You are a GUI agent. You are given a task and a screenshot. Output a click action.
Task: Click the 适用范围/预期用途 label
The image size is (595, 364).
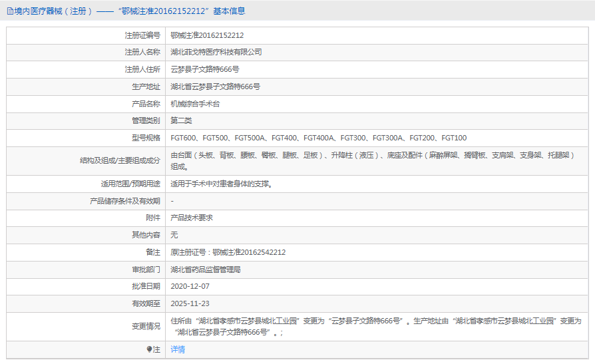point(130,184)
